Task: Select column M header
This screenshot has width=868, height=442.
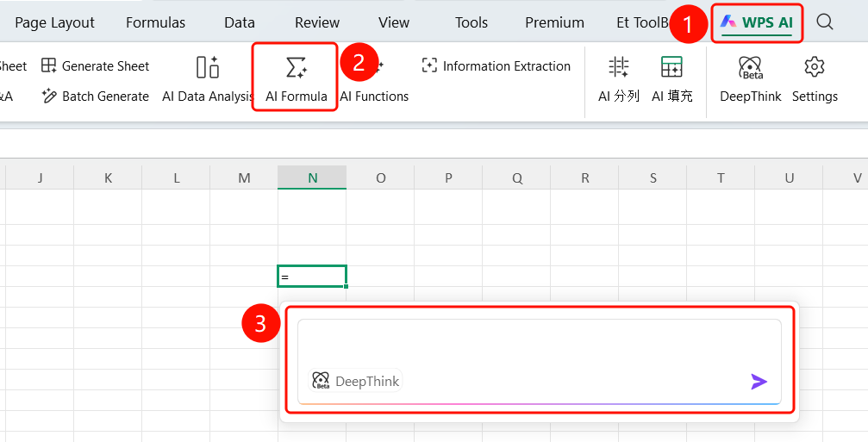Action: (244, 177)
